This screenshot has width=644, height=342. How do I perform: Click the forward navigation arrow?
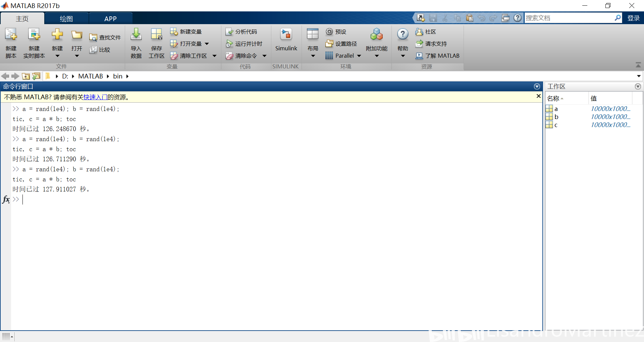click(x=15, y=76)
